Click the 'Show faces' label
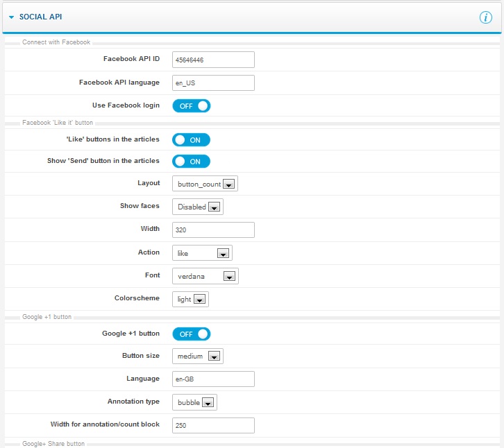Image resolution: width=504 pixels, height=448 pixels. click(x=140, y=206)
